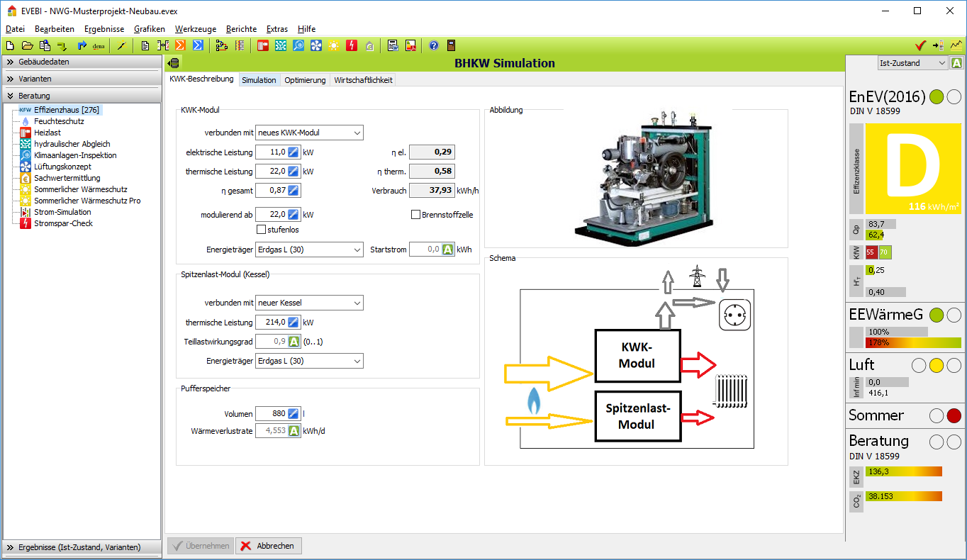Click the empty EEWärmeG status circle
Viewport: 967px width, 560px height.
pyautogui.click(x=954, y=314)
